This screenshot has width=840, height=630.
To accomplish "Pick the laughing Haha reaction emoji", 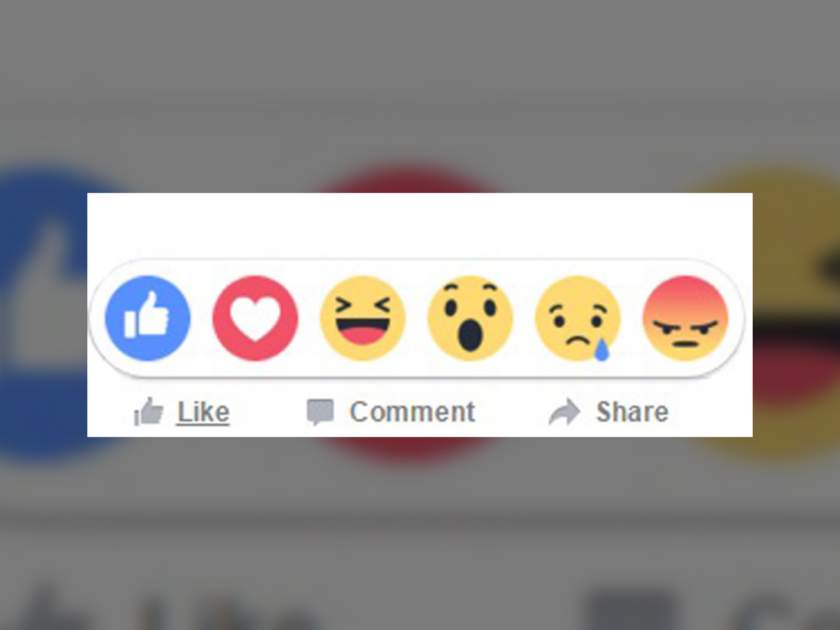I will point(363,318).
